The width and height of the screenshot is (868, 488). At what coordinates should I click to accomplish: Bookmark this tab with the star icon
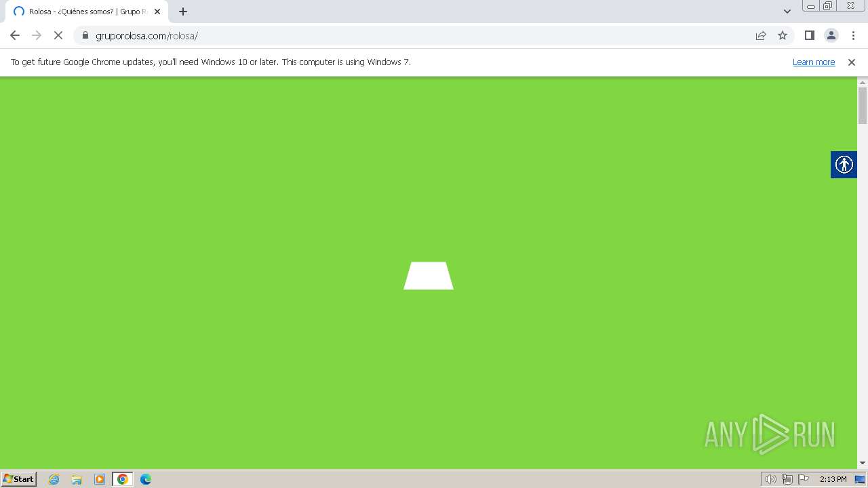tap(783, 35)
